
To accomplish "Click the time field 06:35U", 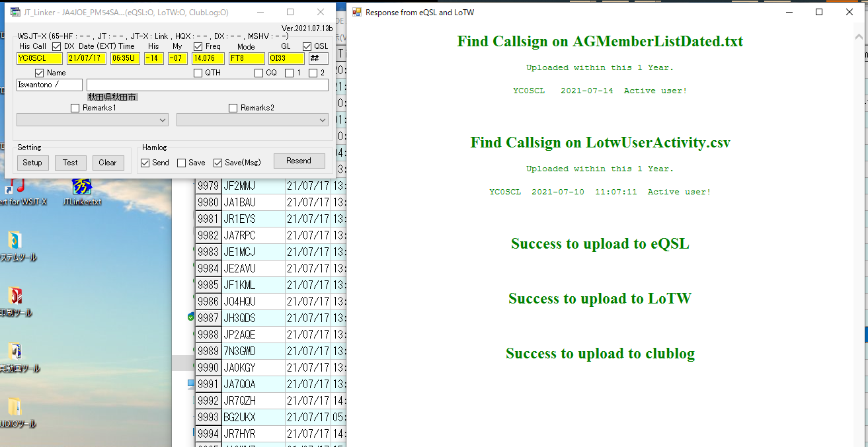I will (125, 58).
